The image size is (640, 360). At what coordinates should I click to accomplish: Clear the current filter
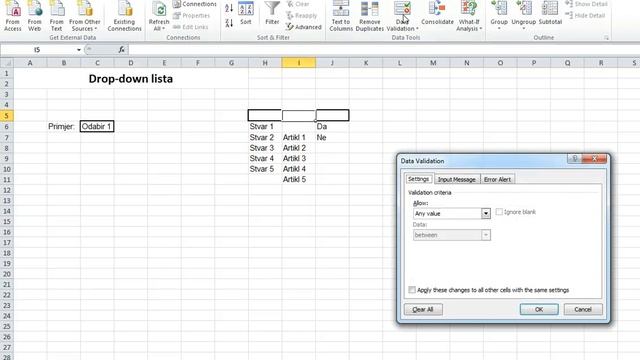[298, 4]
